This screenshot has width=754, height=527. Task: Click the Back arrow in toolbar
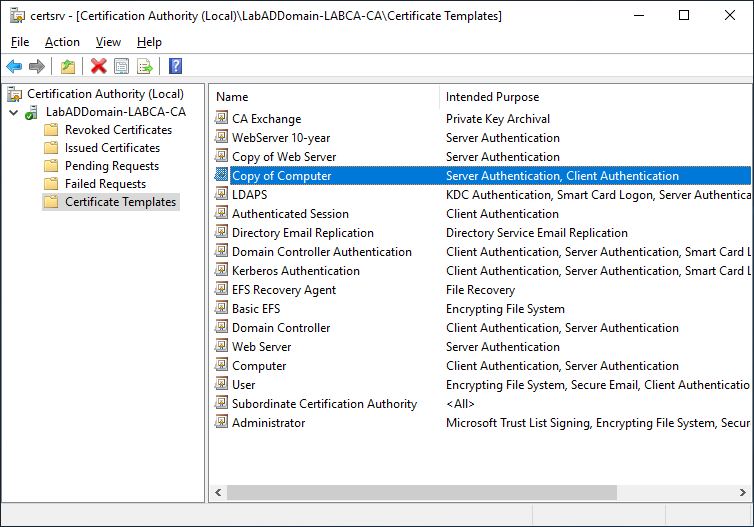[14, 66]
